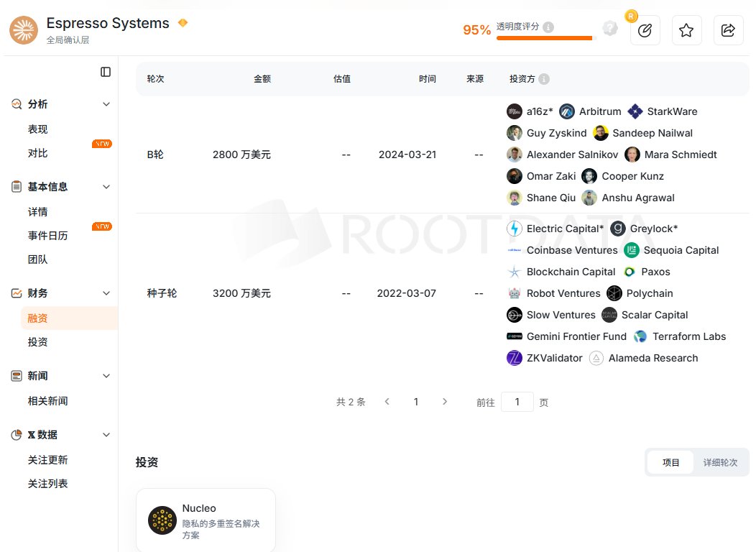
Task: Open the Sequoia Capital investor link
Action: point(681,250)
